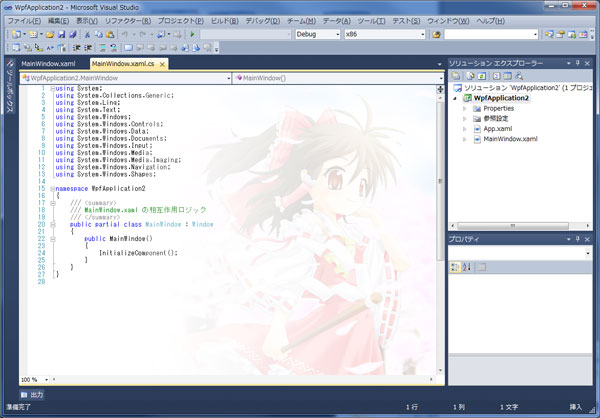600x418 pixels.
Task: Open the デバッグ(D) menu
Action: tap(263, 21)
